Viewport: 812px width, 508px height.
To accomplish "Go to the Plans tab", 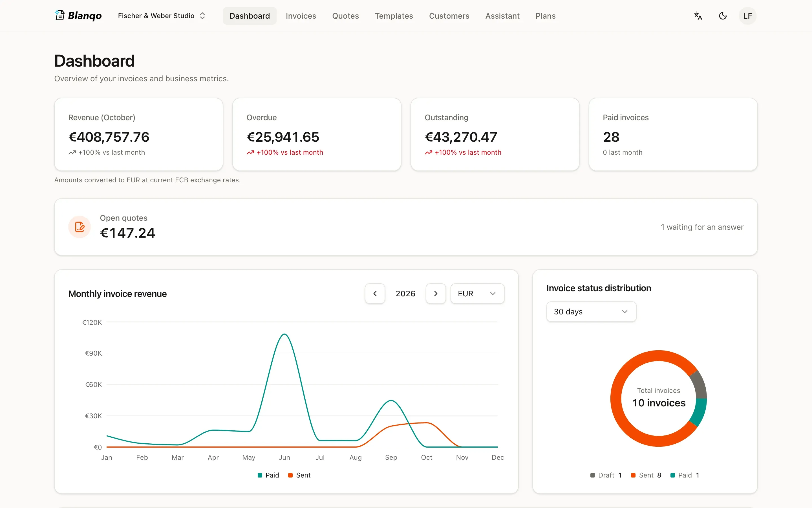I will coord(545,16).
